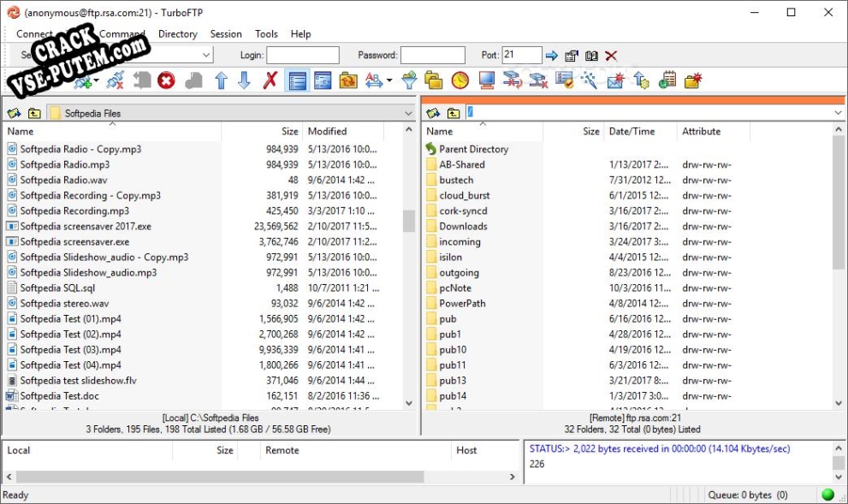848x504 pixels.
Task: Click the new folder with red star icon
Action: click(x=693, y=80)
